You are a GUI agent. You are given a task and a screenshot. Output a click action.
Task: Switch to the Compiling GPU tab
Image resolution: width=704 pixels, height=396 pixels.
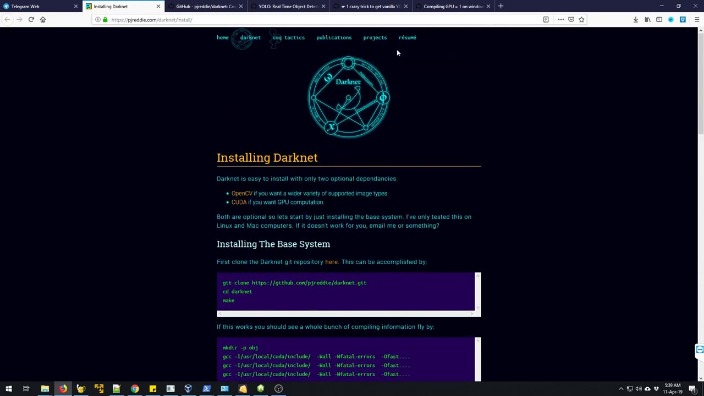pyautogui.click(x=453, y=6)
